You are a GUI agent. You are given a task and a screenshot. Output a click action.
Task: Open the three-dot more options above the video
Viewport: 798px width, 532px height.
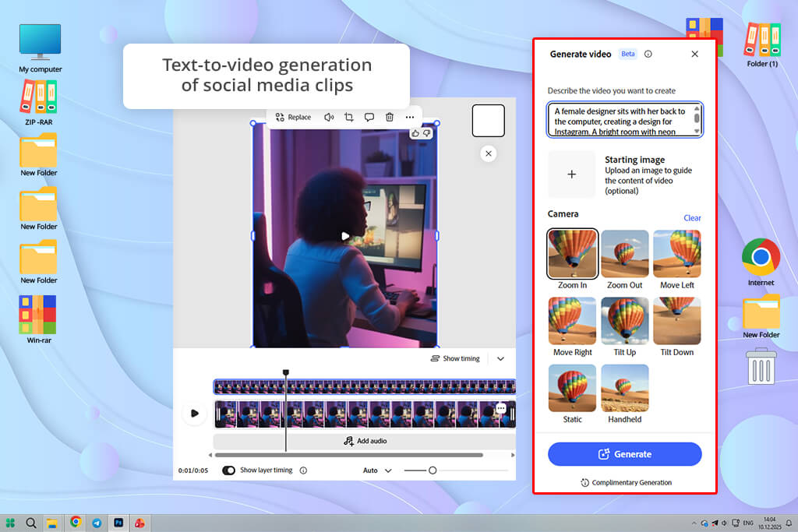[410, 117]
